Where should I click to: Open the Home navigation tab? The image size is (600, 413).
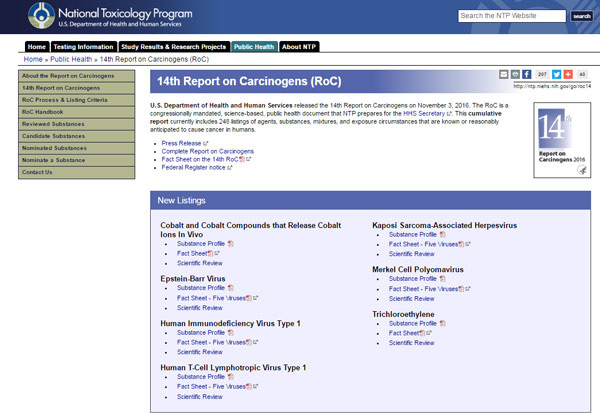(36, 46)
